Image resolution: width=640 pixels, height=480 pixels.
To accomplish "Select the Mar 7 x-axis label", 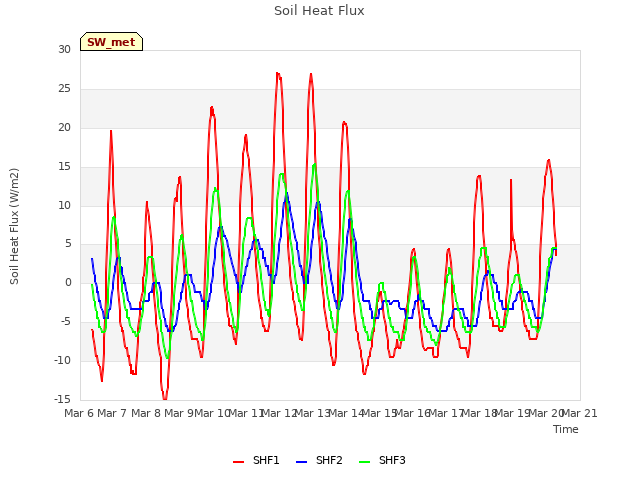I will [x=112, y=413].
